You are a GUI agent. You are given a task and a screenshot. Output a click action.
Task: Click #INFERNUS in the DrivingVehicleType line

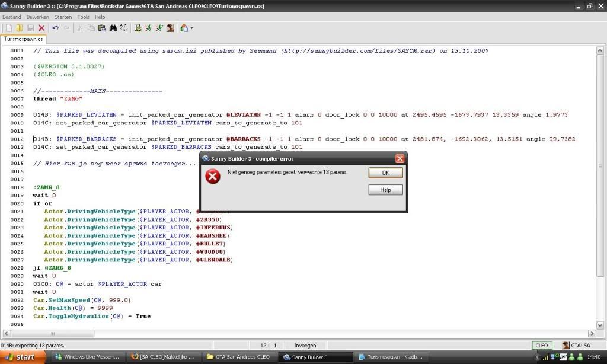(215, 228)
